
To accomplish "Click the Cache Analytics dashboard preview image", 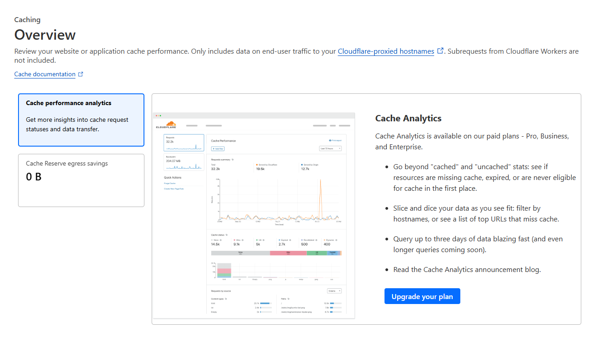I will tap(254, 215).
